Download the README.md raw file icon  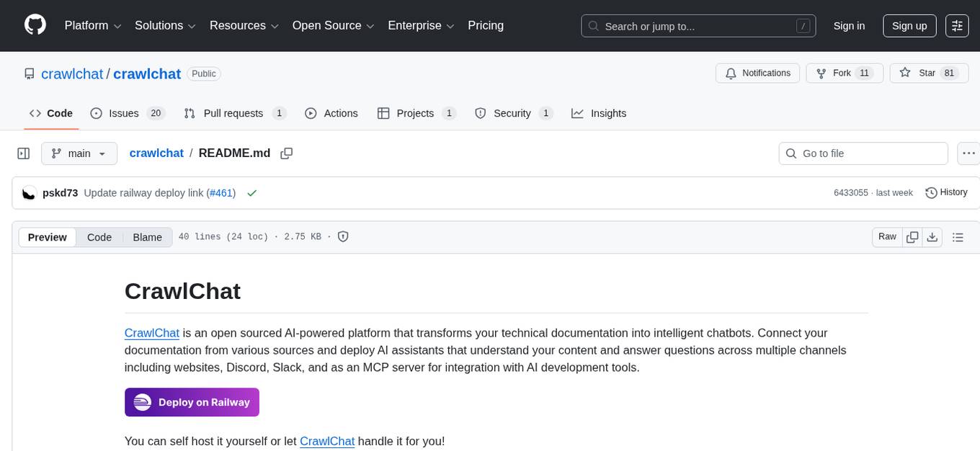click(932, 236)
